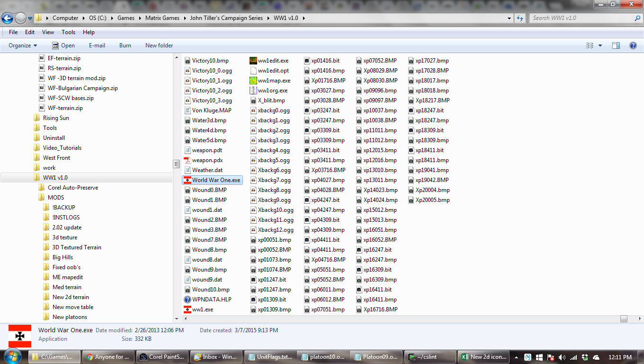Click the E-mail toolbar button
Image resolution: width=644 pixels, height=364 pixels.
coord(97,45)
